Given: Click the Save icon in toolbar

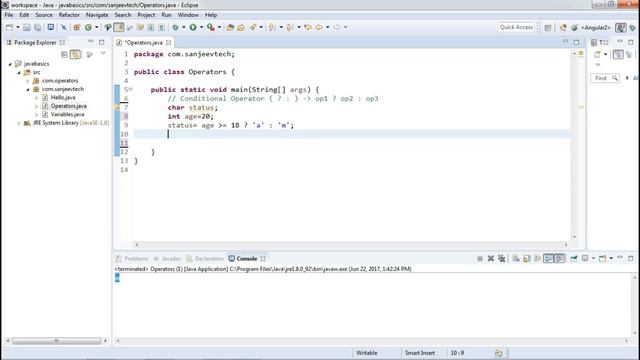Looking at the screenshot, I should [27, 27].
